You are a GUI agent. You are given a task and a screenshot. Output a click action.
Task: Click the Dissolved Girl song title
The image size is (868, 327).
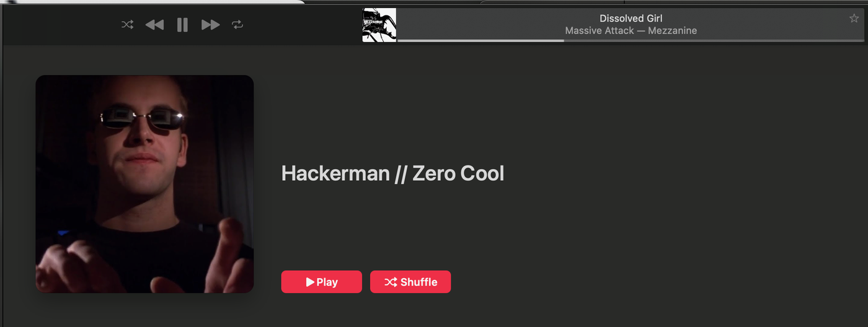pos(631,19)
